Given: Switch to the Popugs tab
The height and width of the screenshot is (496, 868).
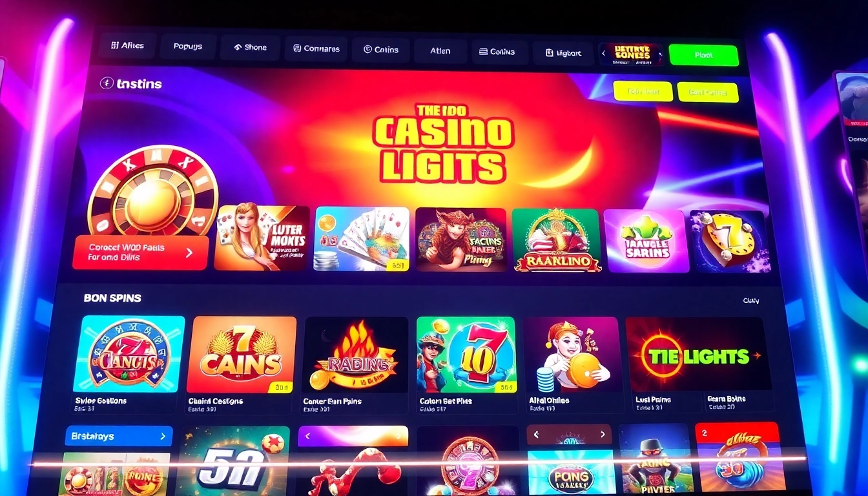Looking at the screenshot, I should click(x=187, y=46).
